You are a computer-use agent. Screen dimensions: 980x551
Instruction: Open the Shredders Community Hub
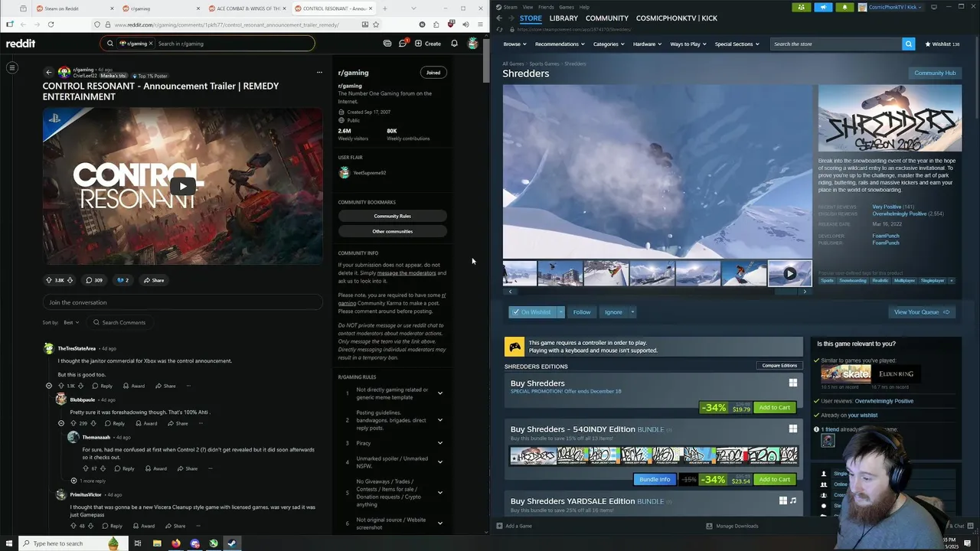pyautogui.click(x=935, y=73)
